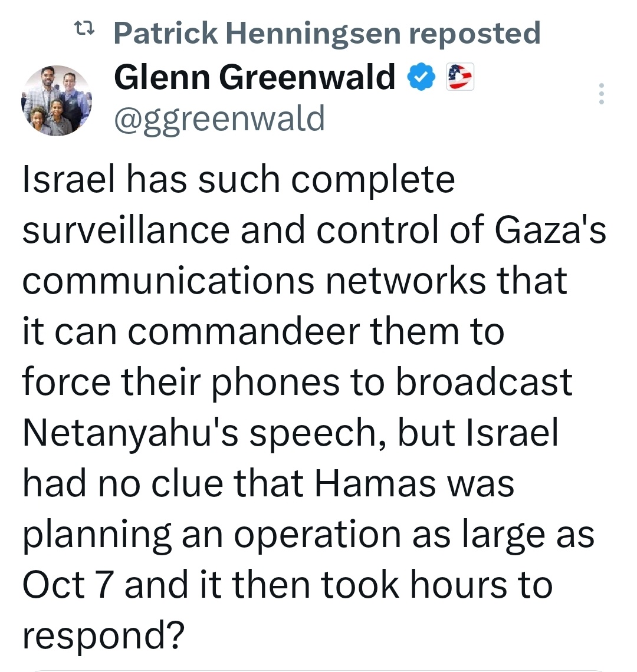Click the final word "respond?"
637x672 pixels.
click(103, 636)
